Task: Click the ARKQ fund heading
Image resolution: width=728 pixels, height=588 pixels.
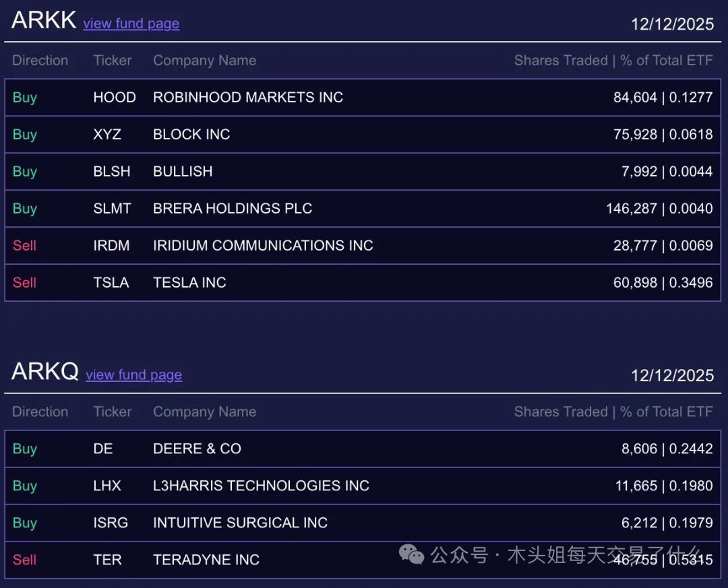Action: click(x=45, y=371)
